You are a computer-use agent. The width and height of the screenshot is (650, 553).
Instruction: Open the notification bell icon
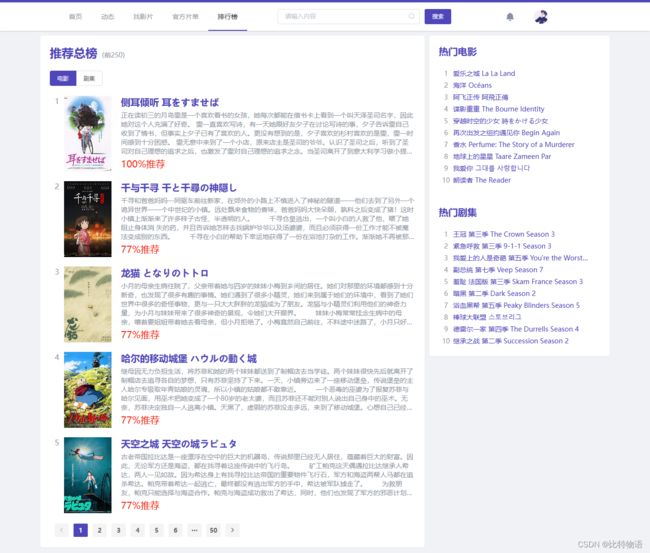click(x=510, y=17)
